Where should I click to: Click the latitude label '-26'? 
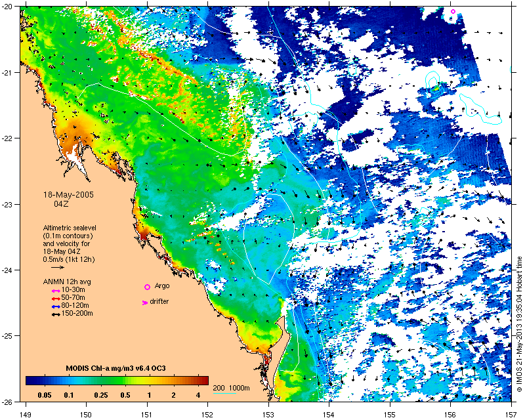click(x=7, y=402)
